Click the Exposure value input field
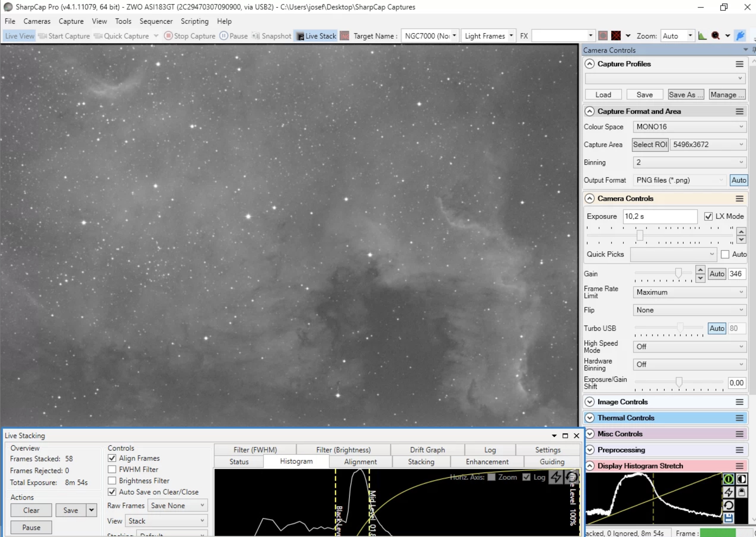756x537 pixels. 660,216
